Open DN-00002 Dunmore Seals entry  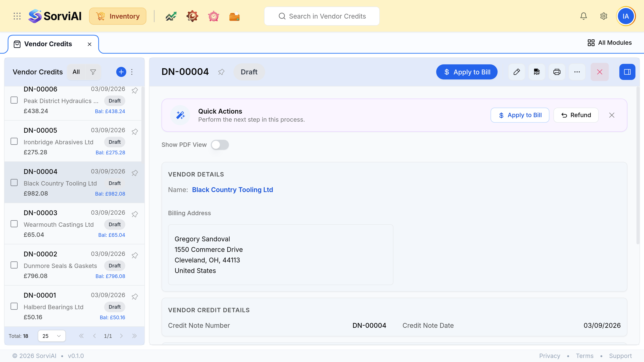pyautogui.click(x=74, y=265)
